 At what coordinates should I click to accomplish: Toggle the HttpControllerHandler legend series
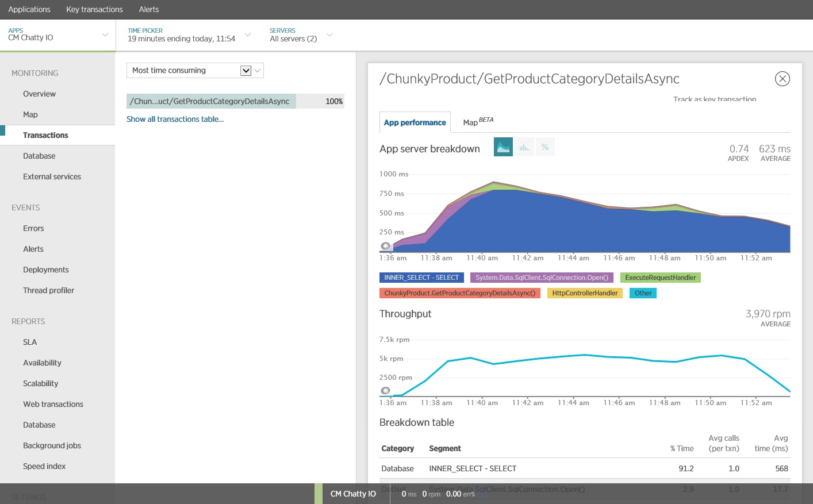pos(584,293)
